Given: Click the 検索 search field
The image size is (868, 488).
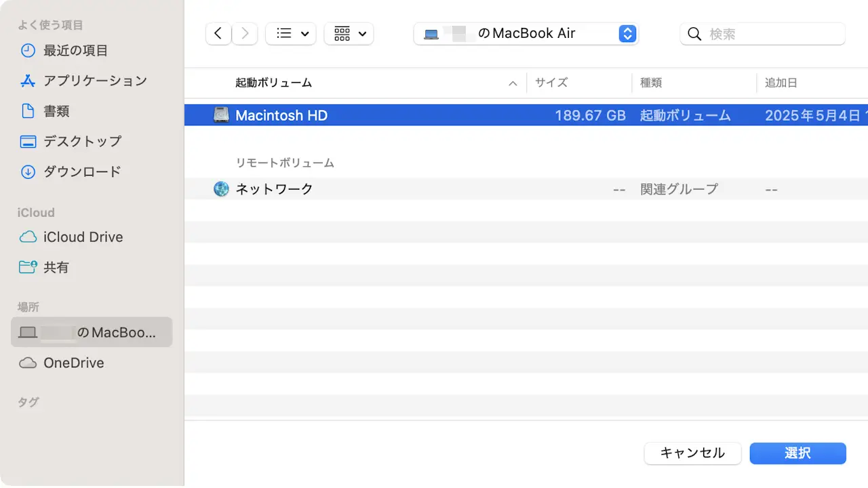Looking at the screenshot, I should tap(763, 34).
